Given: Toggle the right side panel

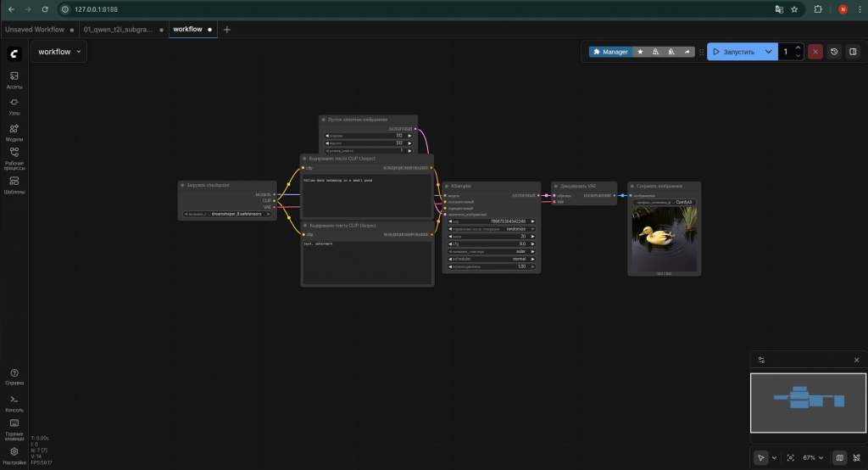Looking at the screenshot, I should tap(852, 52).
